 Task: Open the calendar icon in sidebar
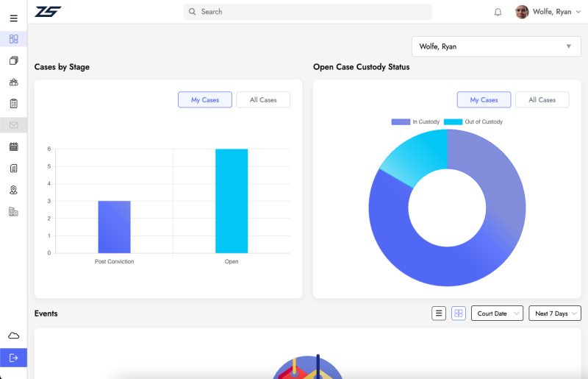tap(13, 146)
